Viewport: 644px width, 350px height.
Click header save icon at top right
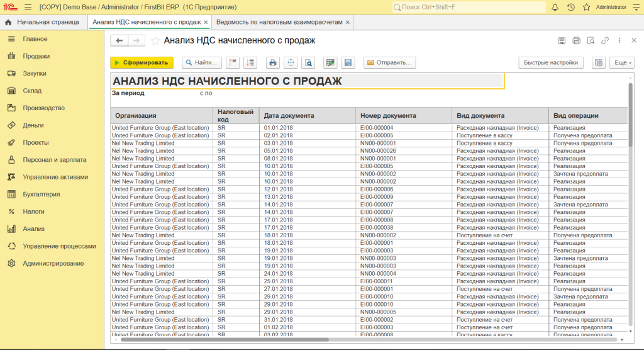point(562,40)
